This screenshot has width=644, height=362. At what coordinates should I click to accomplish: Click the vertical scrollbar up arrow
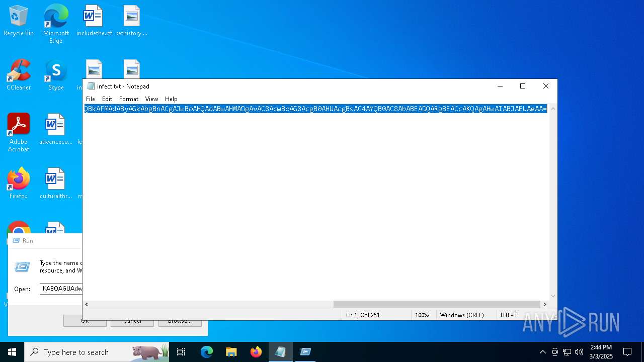pos(553,109)
